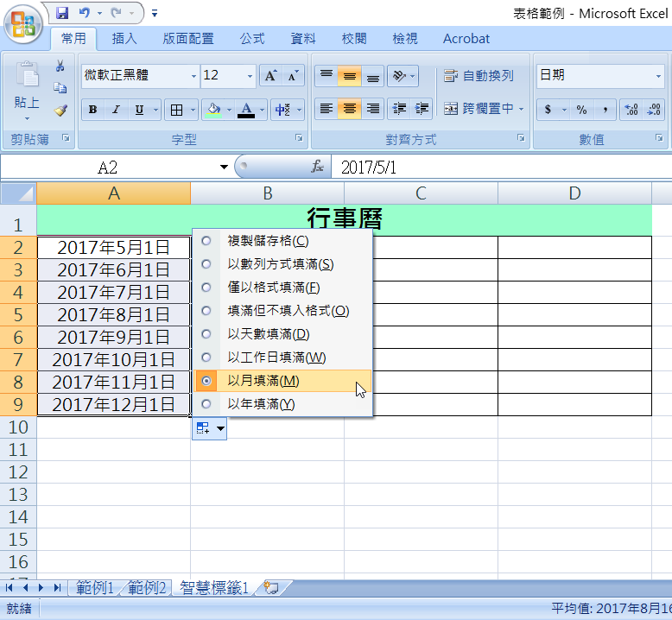Decrease the indent
Image resolution: width=672 pixels, height=620 pixels.
click(399, 109)
